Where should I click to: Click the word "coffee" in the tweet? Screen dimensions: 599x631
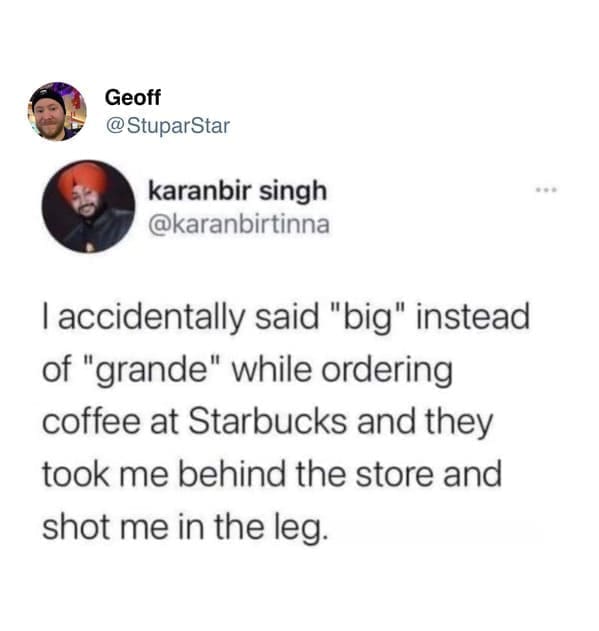(91, 421)
